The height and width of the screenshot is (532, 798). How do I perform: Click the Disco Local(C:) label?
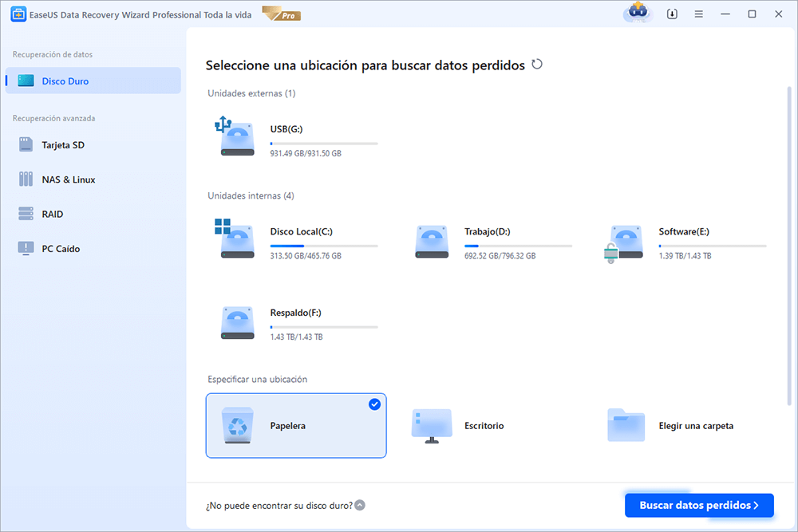click(302, 231)
